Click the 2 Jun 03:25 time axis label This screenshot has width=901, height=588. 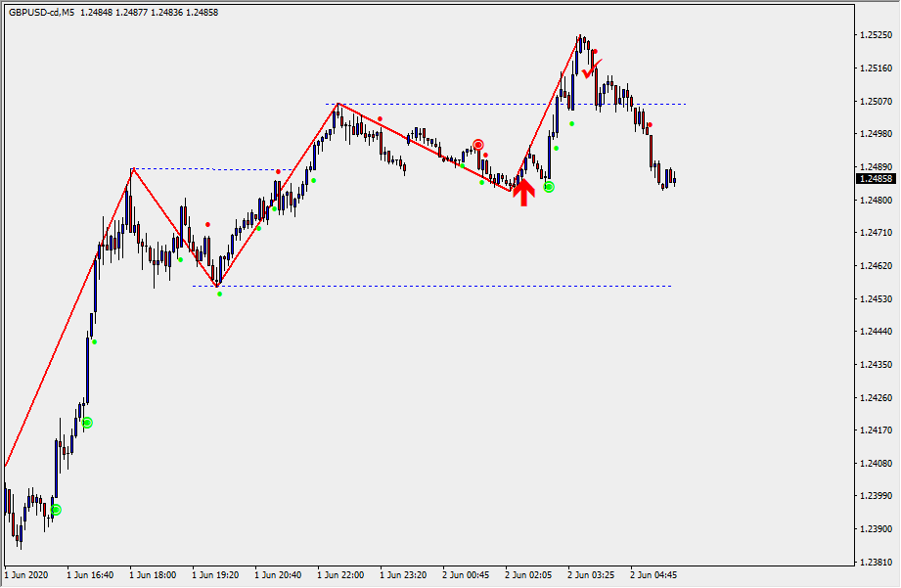click(591, 575)
